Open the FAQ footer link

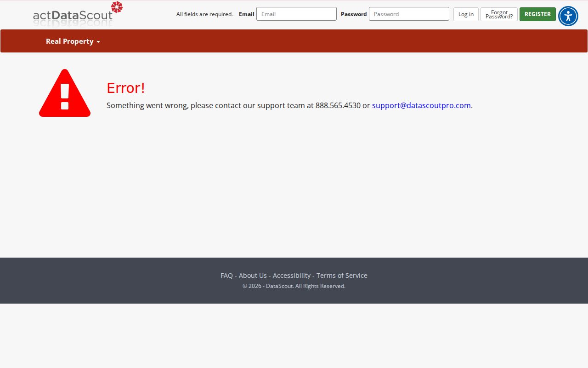pyautogui.click(x=226, y=276)
